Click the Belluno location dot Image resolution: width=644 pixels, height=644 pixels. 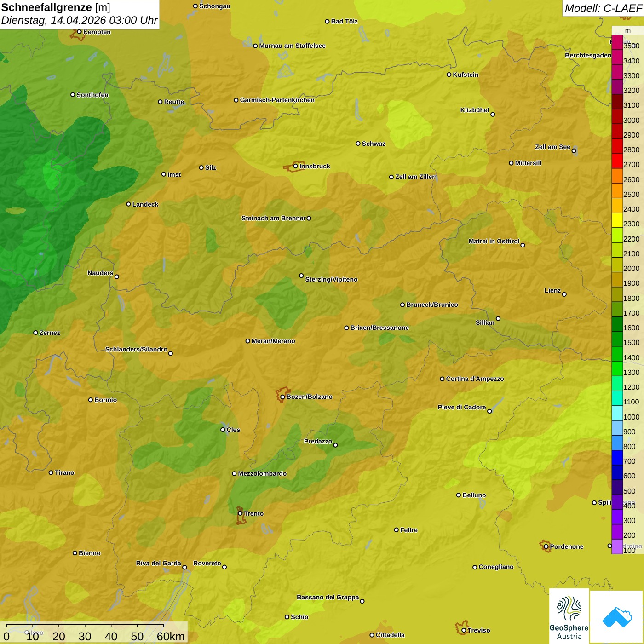458,495
